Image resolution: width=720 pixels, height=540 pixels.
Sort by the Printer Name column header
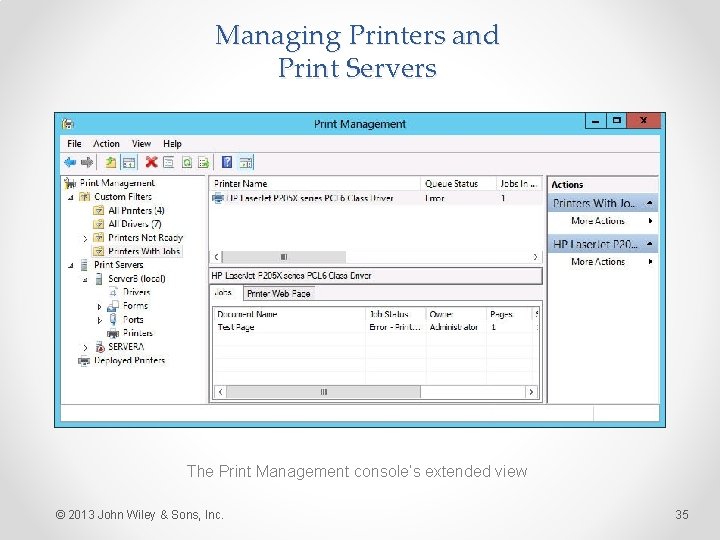315,184
